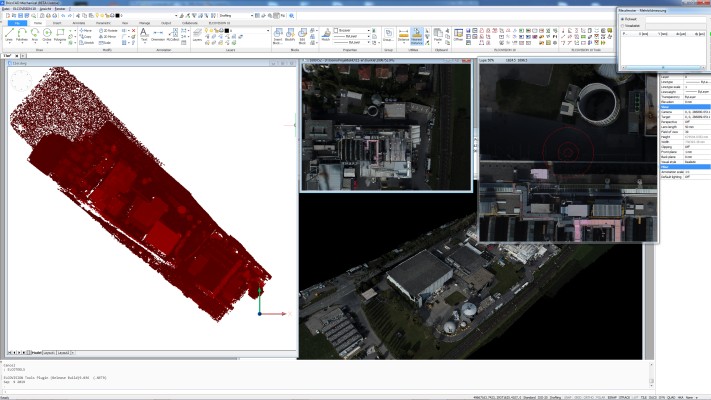Screen dimensions: 711x400
Task: Click the Help icon in top toolbar
Action: pos(292,15)
